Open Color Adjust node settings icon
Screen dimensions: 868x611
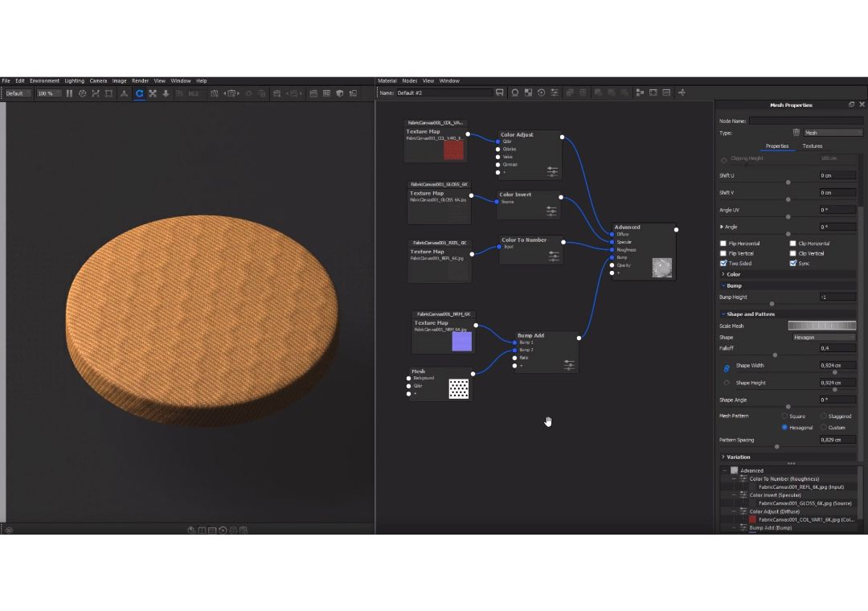(552, 171)
